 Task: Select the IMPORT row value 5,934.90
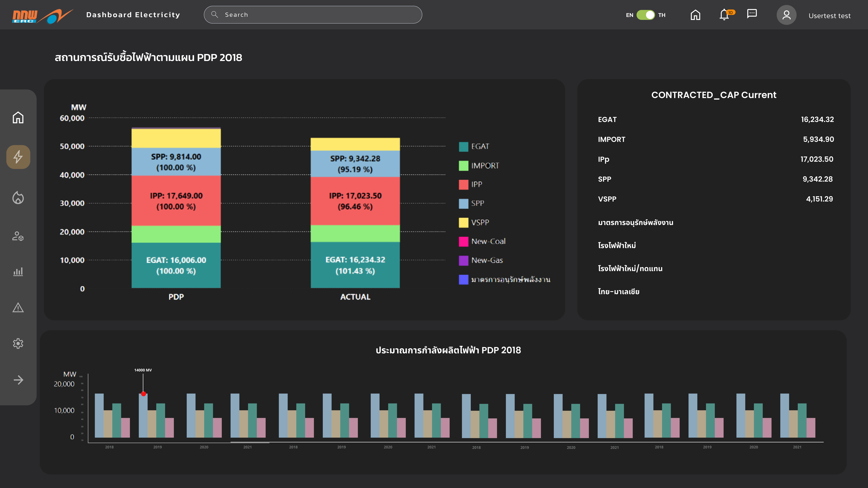818,139
